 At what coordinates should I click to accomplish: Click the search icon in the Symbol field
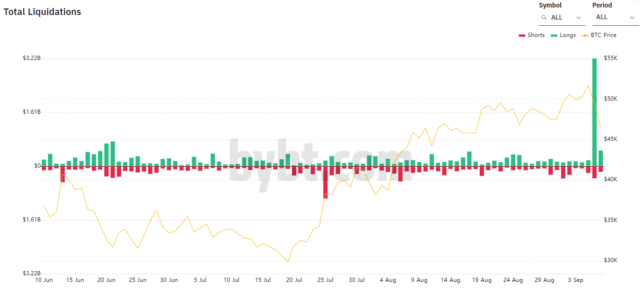click(544, 17)
